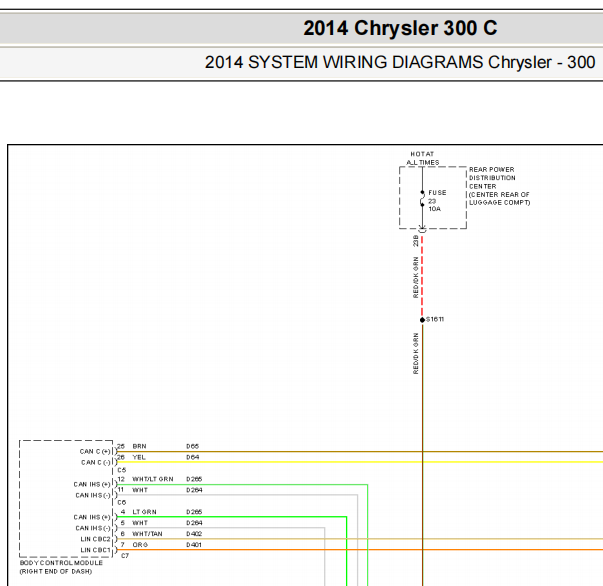Click the 'HOT AT ALL TIMES' label
The width and height of the screenshot is (603, 586).
[423, 158]
